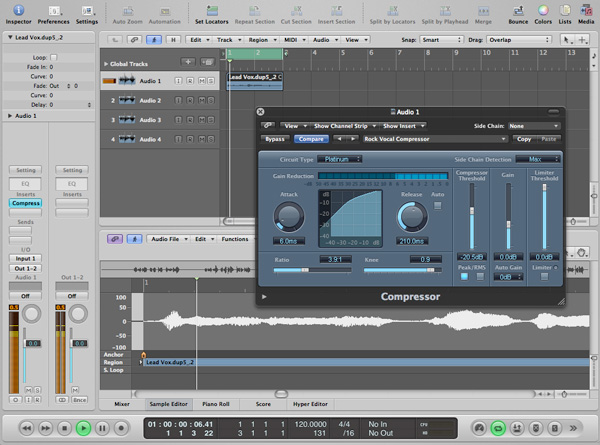Click the Set Locators icon
The height and width of the screenshot is (445, 600).
[212, 10]
